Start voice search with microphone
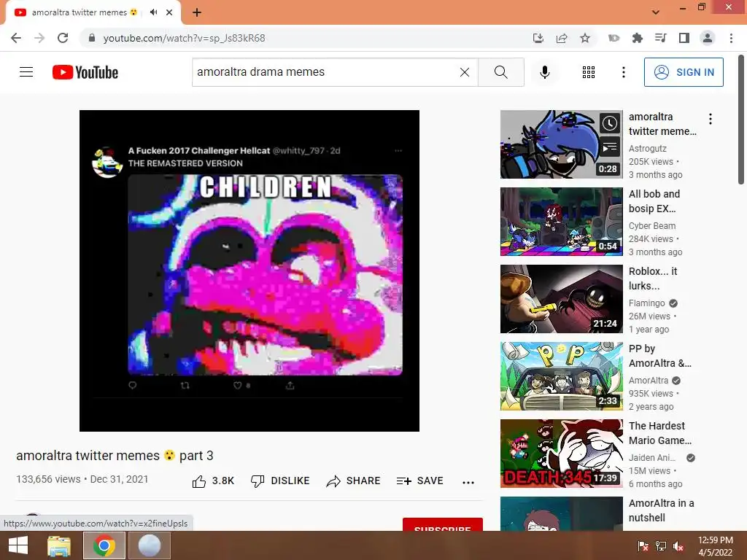Image resolution: width=747 pixels, height=560 pixels. pos(544,72)
